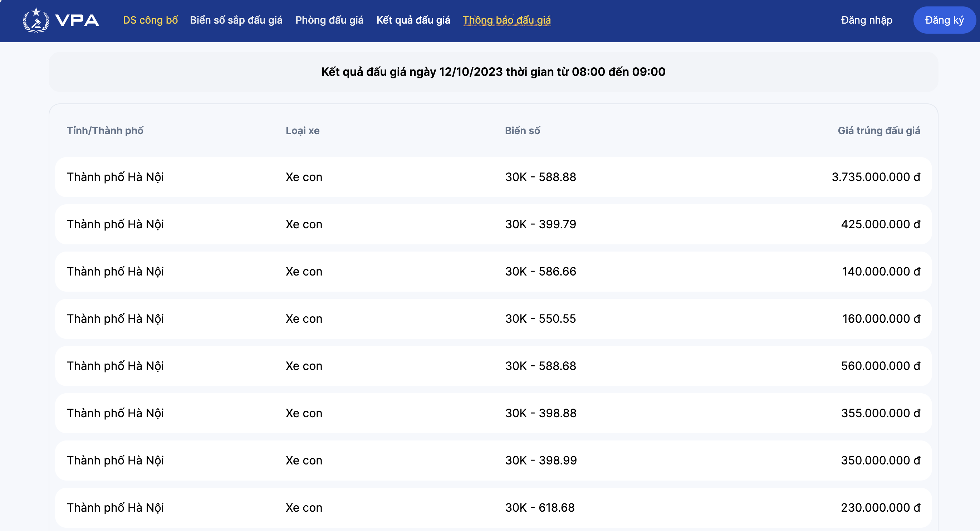Go to Phòng đấu giá
Image resolution: width=980 pixels, height=531 pixels.
pyautogui.click(x=329, y=20)
